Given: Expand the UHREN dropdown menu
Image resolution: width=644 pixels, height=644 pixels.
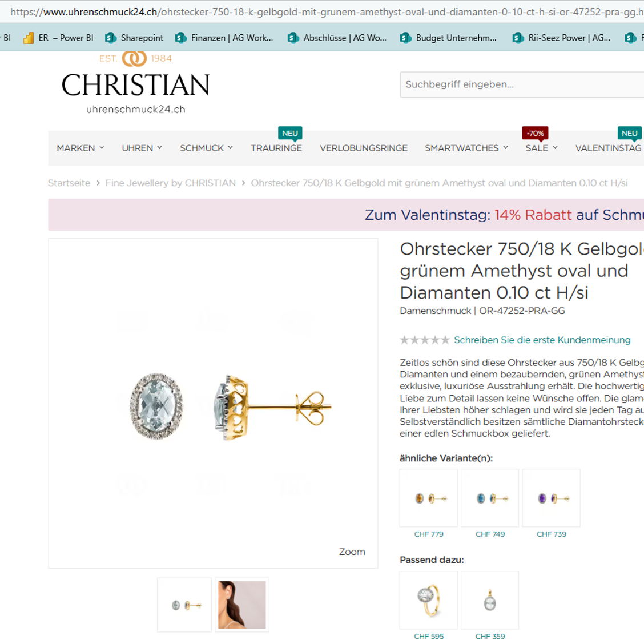Looking at the screenshot, I should [142, 148].
